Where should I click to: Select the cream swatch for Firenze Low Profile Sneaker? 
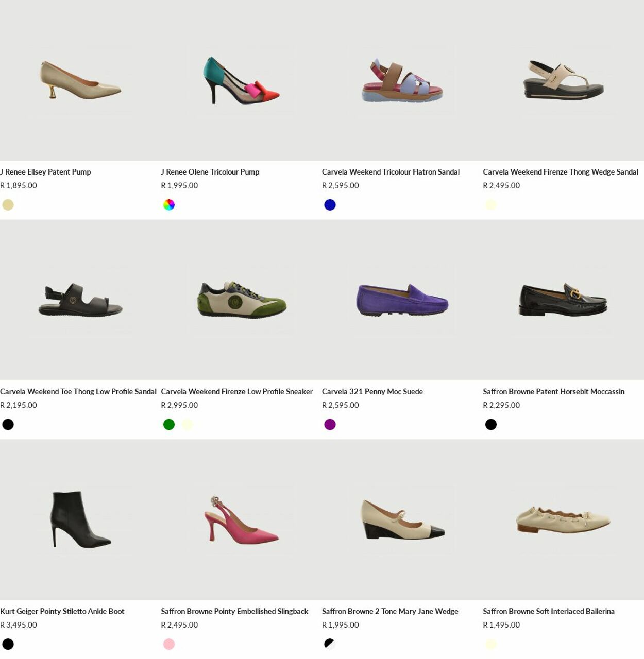[188, 425]
